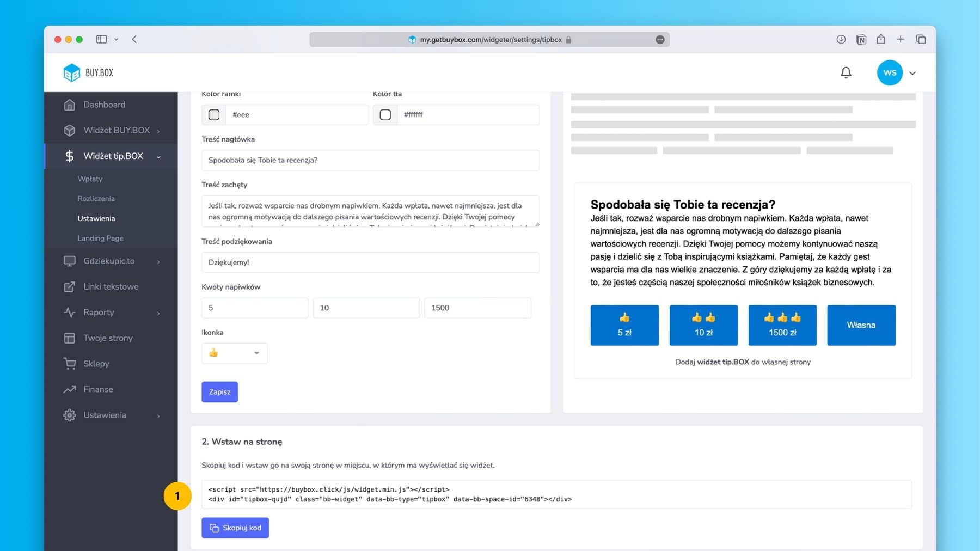This screenshot has width=980, height=551.
Task: Click the 5 zł tip button in preview
Action: coord(624,325)
